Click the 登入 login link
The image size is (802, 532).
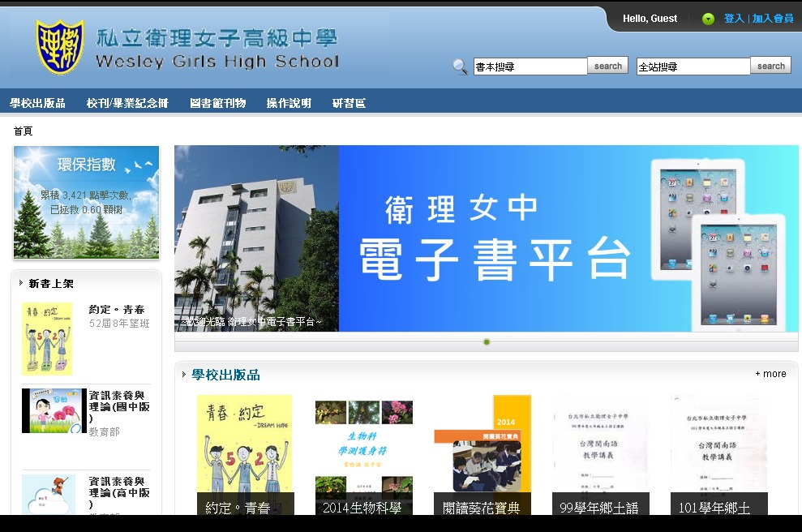coord(734,19)
